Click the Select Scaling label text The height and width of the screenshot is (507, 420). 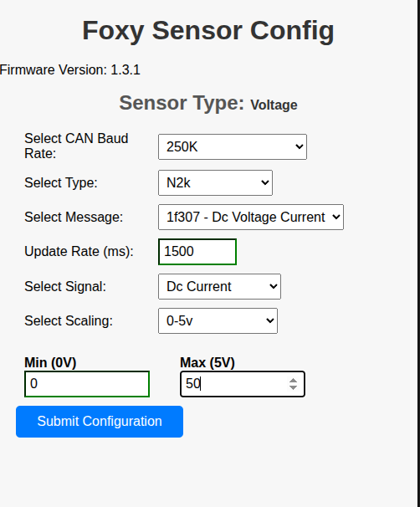pyautogui.click(x=69, y=320)
